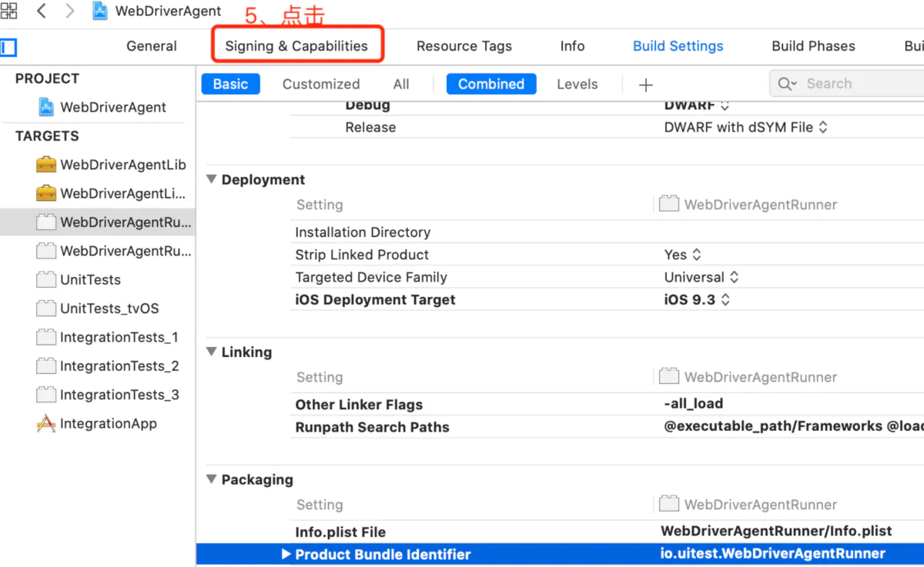Viewport: 924px width, 567px height.
Task: Switch filter to Basic settings
Action: pos(230,84)
